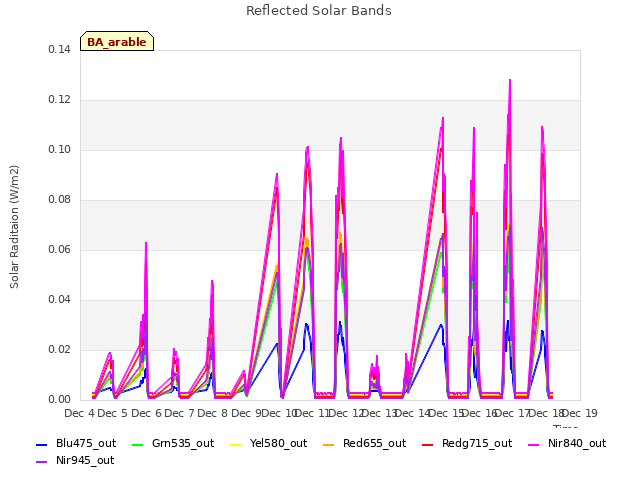Click the magenta Nir840_out legend color marker
This screenshot has width=640, height=480.
point(534,444)
